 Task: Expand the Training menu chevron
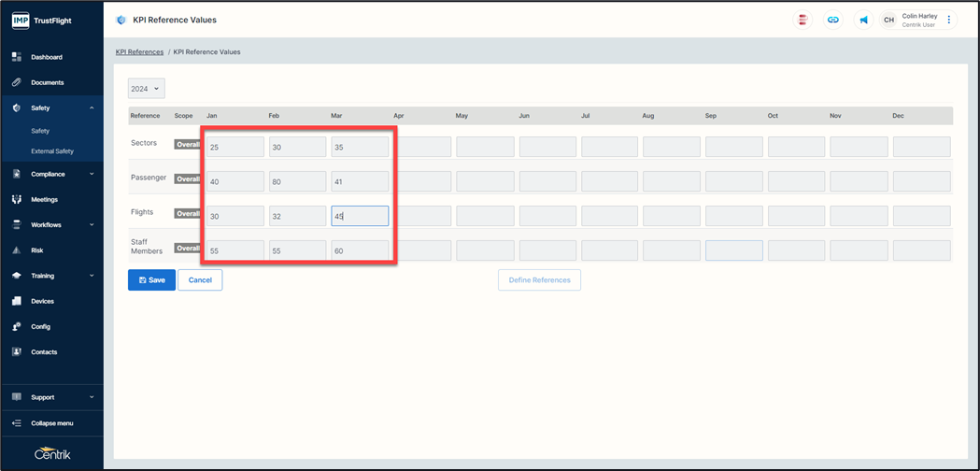point(92,276)
